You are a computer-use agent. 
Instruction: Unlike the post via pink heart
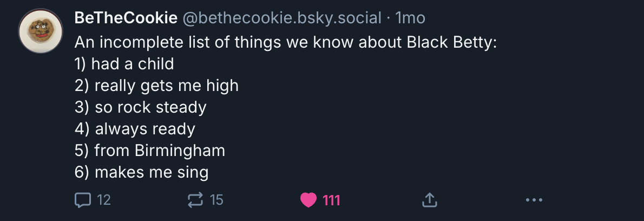click(308, 200)
